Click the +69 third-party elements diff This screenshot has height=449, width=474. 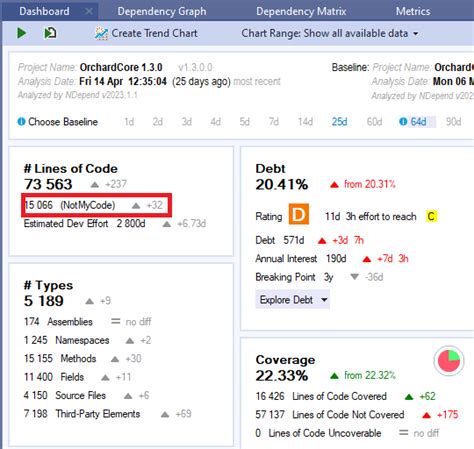[184, 414]
